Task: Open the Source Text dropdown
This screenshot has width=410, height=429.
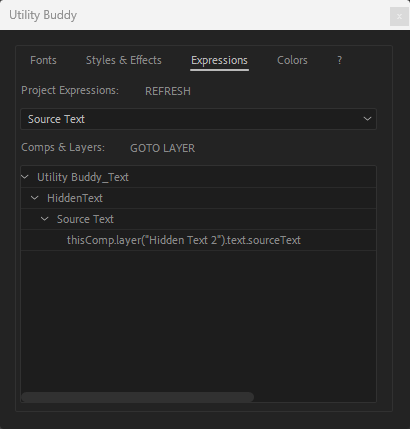Action: point(199,119)
